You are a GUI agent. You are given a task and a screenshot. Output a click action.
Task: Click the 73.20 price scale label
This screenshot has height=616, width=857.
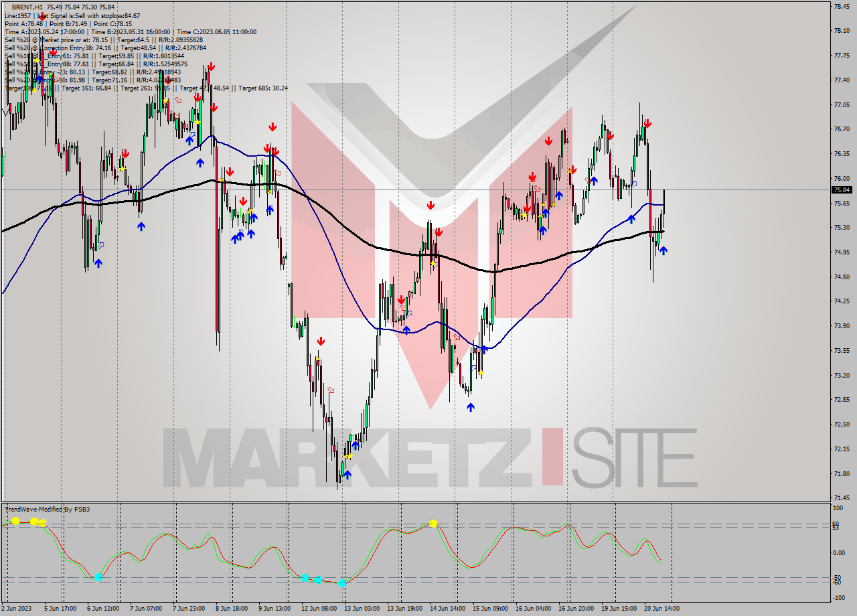(842, 375)
